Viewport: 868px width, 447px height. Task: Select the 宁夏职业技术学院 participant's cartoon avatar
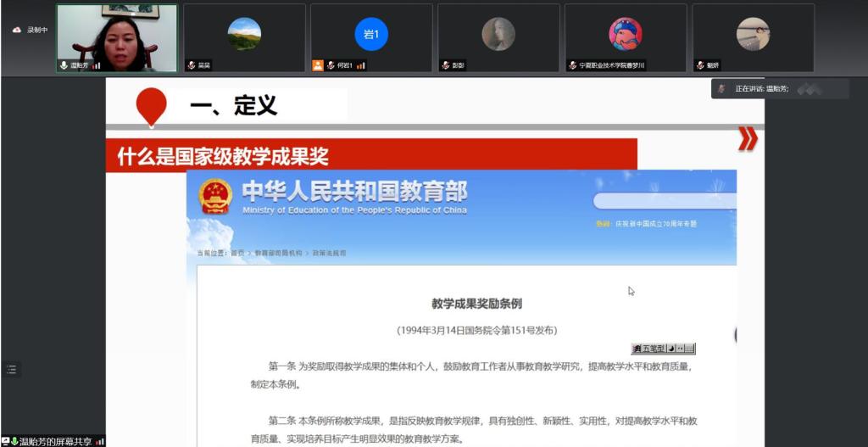click(626, 34)
